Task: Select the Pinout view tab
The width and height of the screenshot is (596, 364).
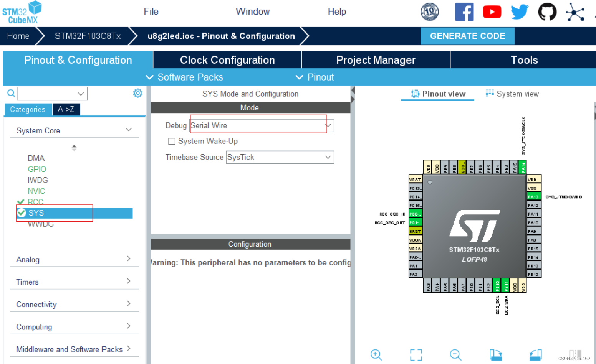Action: tap(438, 94)
